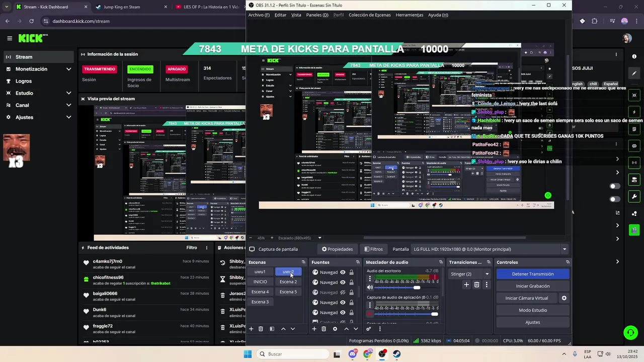Open the Escenas dock pop-out icon
This screenshot has width=644, height=362.
[x=303, y=262]
